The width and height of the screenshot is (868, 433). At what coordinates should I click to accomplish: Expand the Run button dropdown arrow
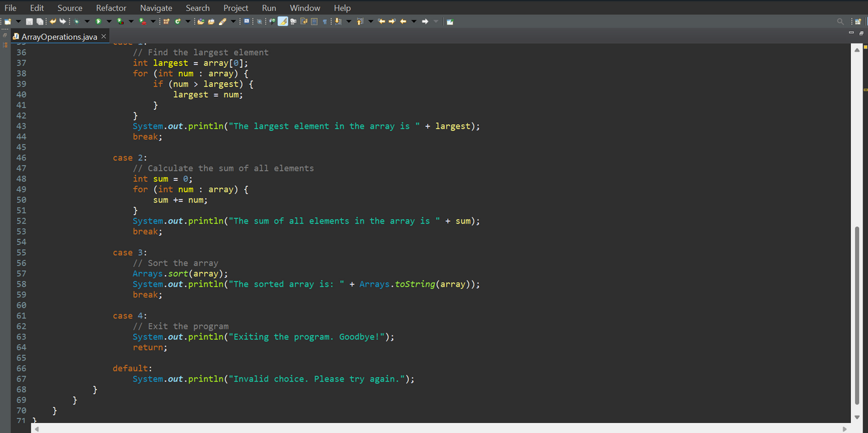pyautogui.click(x=108, y=22)
